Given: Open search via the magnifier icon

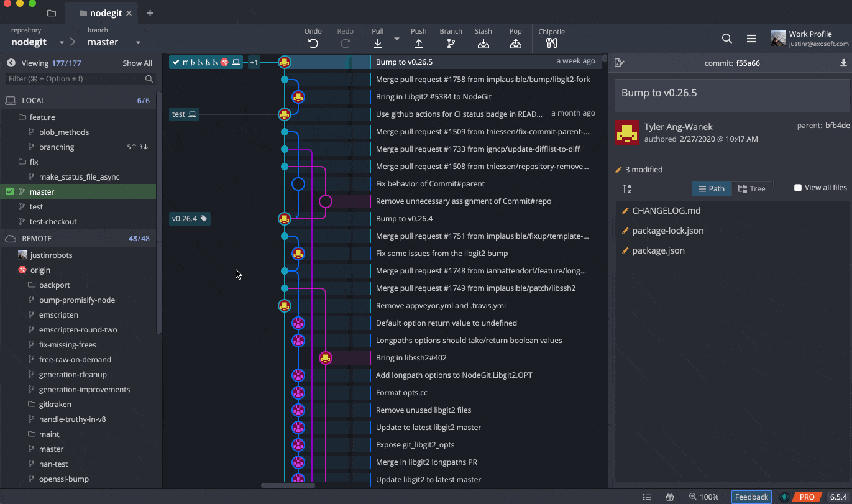Looking at the screenshot, I should [x=727, y=39].
